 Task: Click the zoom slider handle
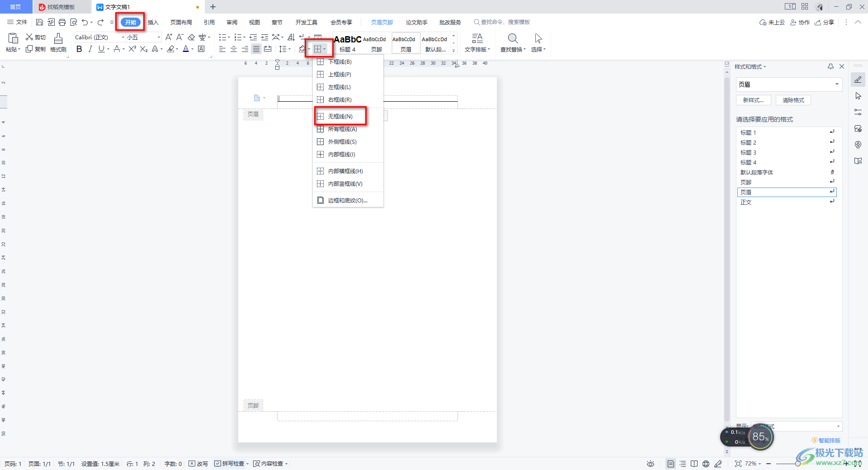pos(798,464)
